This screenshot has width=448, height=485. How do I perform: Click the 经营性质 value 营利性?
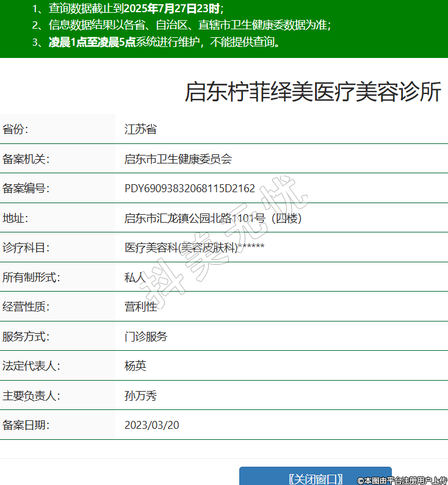(140, 307)
